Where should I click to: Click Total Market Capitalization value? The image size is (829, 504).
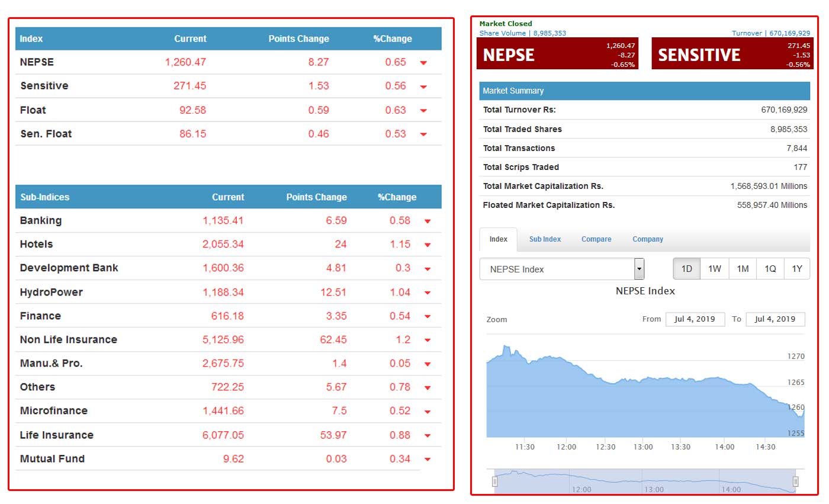[x=769, y=186]
